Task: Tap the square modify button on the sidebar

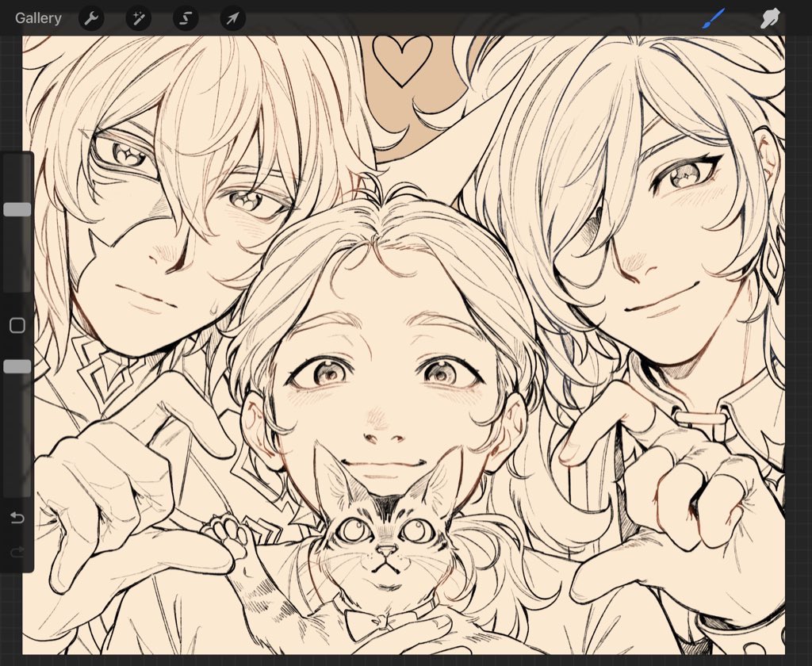Action: click(17, 325)
